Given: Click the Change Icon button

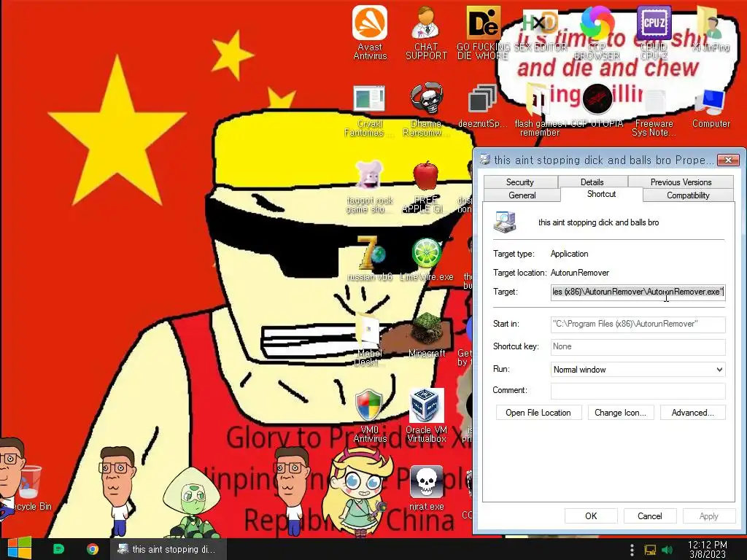Looking at the screenshot, I should [x=620, y=413].
